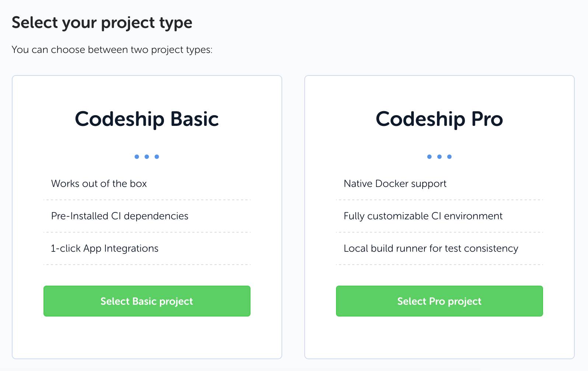This screenshot has height=371, width=588.
Task: Select 'Pre-Installed CI dependencies' text
Action: (x=120, y=216)
